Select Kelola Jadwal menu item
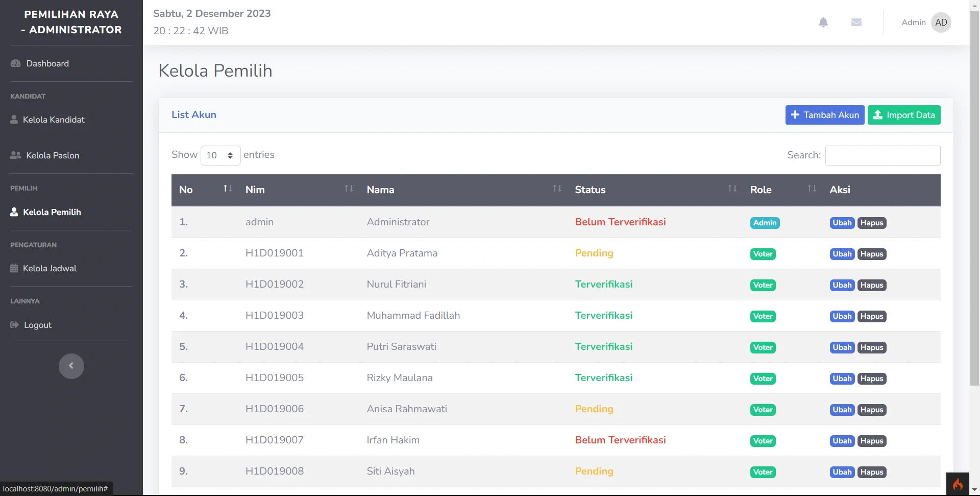980x496 pixels. 50,268
